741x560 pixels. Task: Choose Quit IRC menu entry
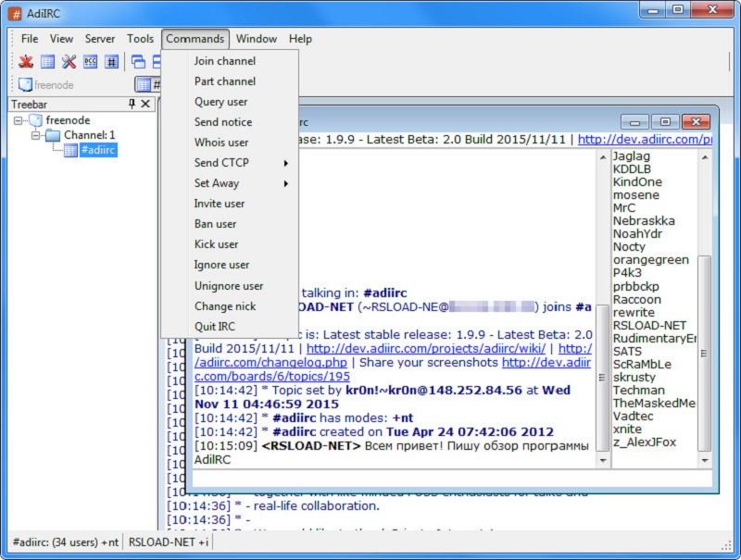pos(230,327)
